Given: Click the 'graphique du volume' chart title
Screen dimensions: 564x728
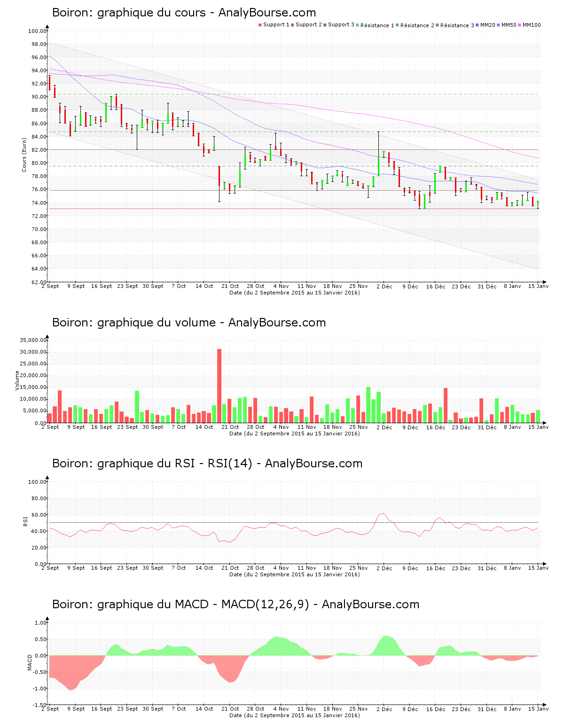Looking at the screenshot, I should coord(188,323).
